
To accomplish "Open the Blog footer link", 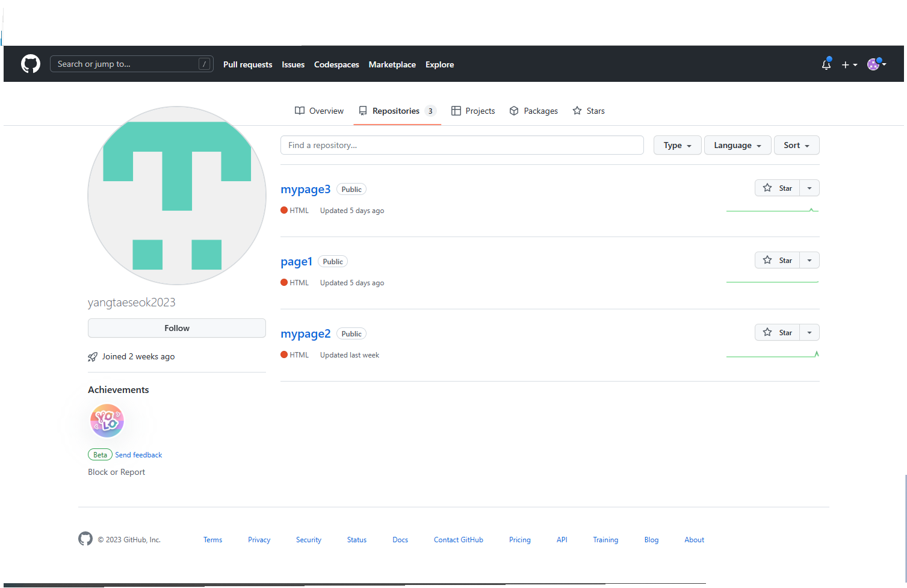I will [x=651, y=540].
